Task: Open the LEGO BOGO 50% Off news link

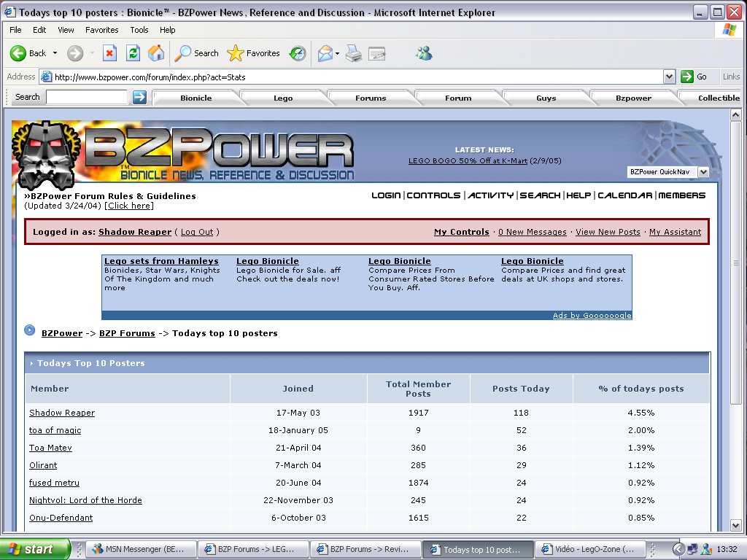Action: tap(468, 161)
